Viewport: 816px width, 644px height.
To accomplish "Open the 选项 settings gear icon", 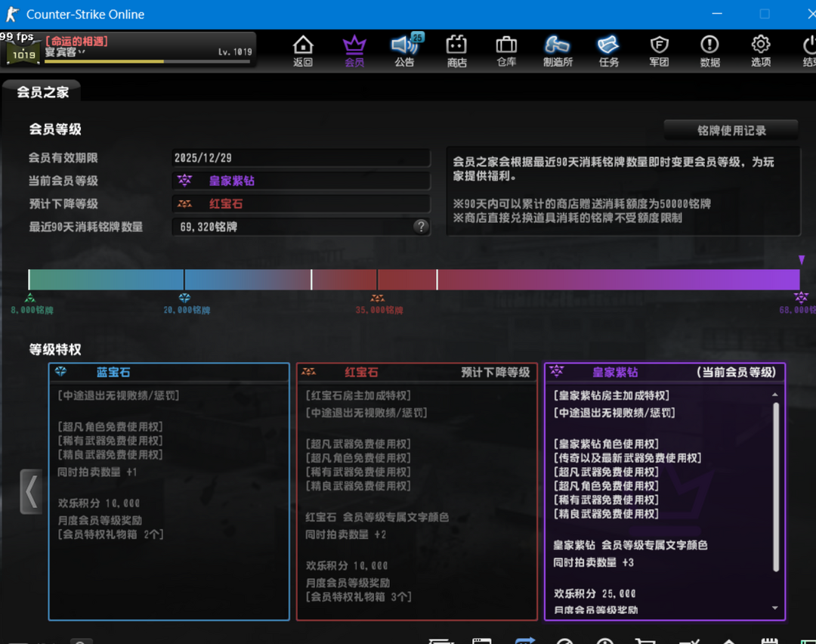I will [760, 50].
